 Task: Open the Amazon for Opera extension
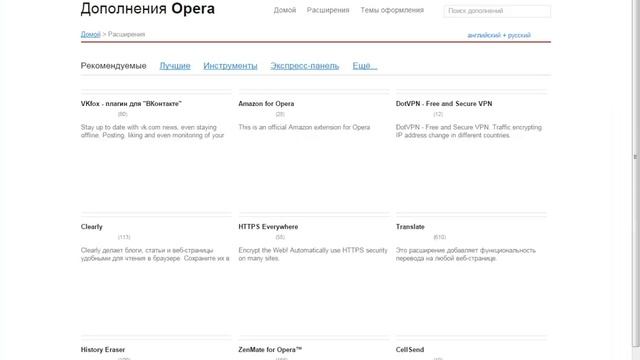pos(266,104)
